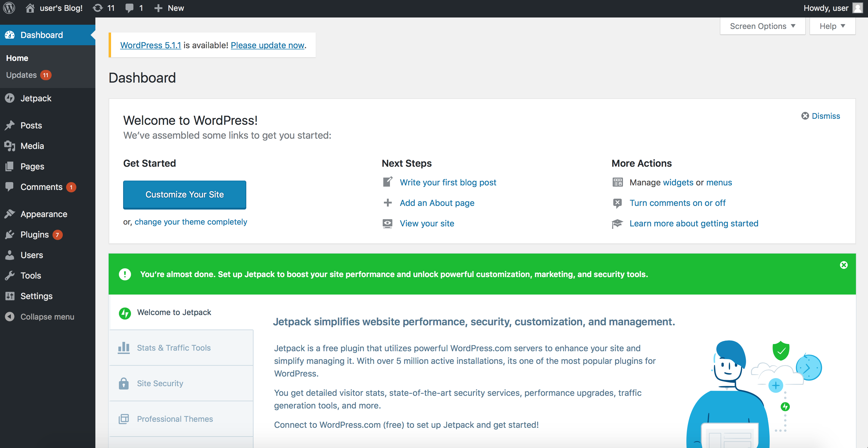The height and width of the screenshot is (448, 868).
Task: Open the New content menu in admin bar
Action: tap(169, 8)
